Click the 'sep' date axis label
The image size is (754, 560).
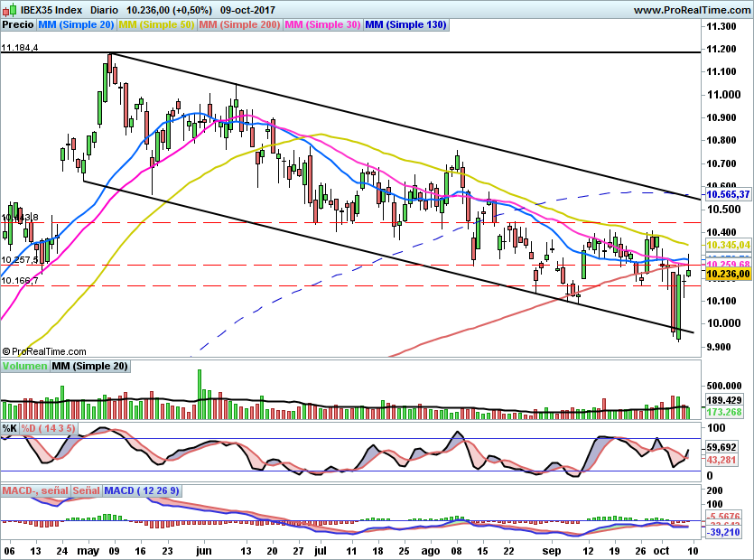pos(552,551)
